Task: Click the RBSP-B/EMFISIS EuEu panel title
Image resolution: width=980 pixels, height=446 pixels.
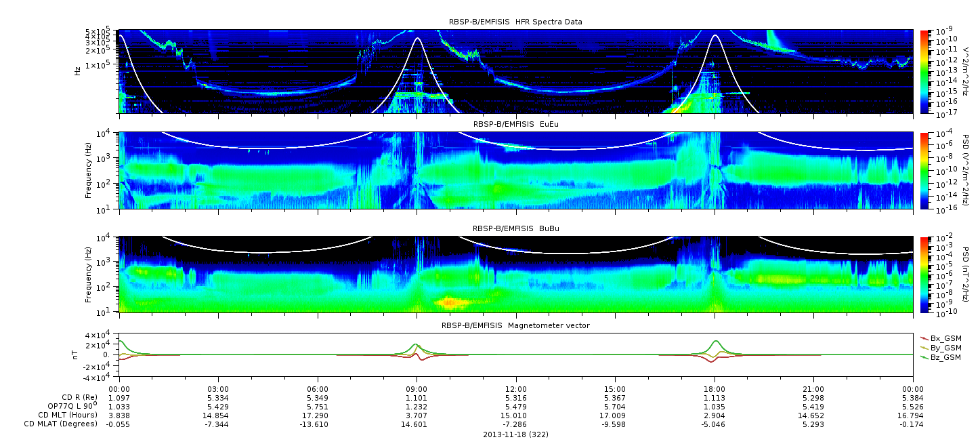Action: [515, 125]
